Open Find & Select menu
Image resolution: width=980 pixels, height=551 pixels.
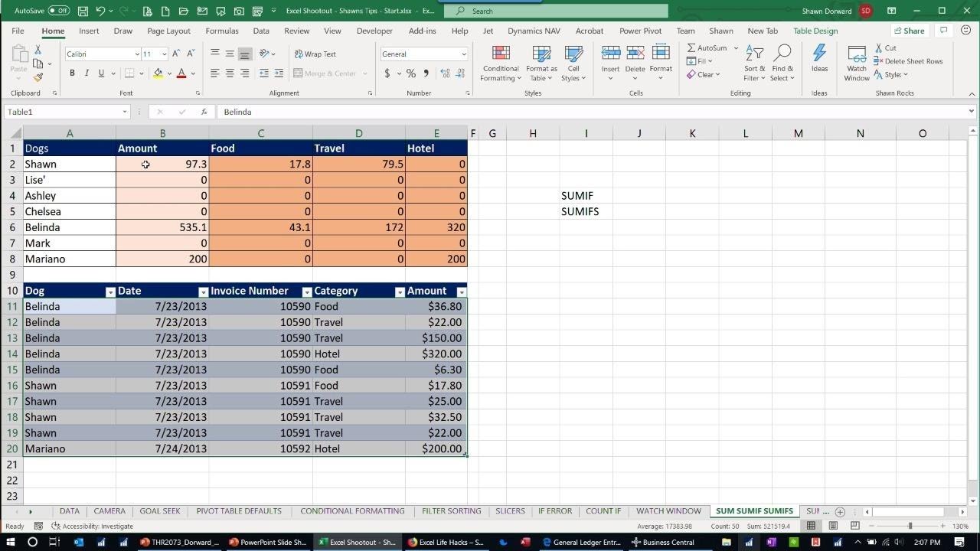782,63
